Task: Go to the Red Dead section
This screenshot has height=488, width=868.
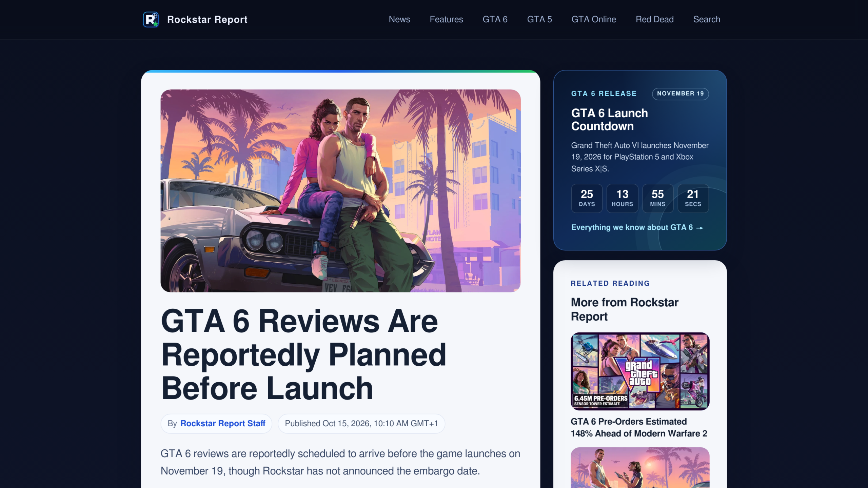Action: 654,19
